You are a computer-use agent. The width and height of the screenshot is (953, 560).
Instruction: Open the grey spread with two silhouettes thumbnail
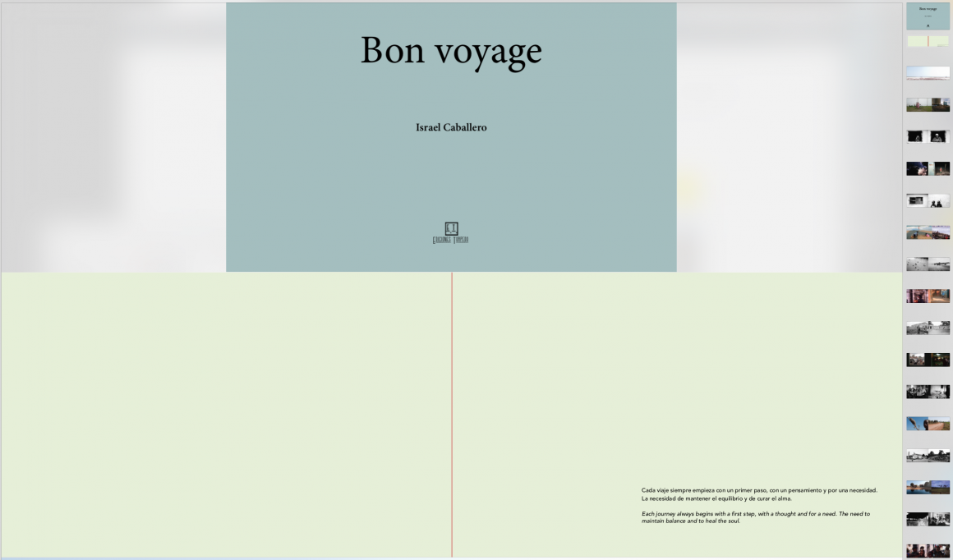(x=928, y=200)
